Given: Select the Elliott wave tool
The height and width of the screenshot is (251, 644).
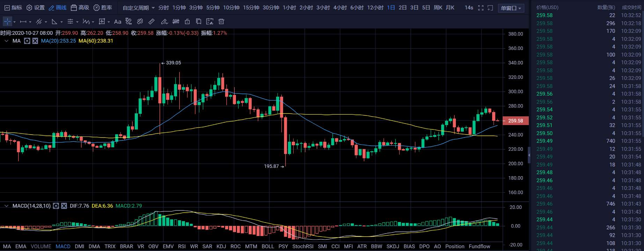Looking at the screenshot, I should (x=86, y=22).
